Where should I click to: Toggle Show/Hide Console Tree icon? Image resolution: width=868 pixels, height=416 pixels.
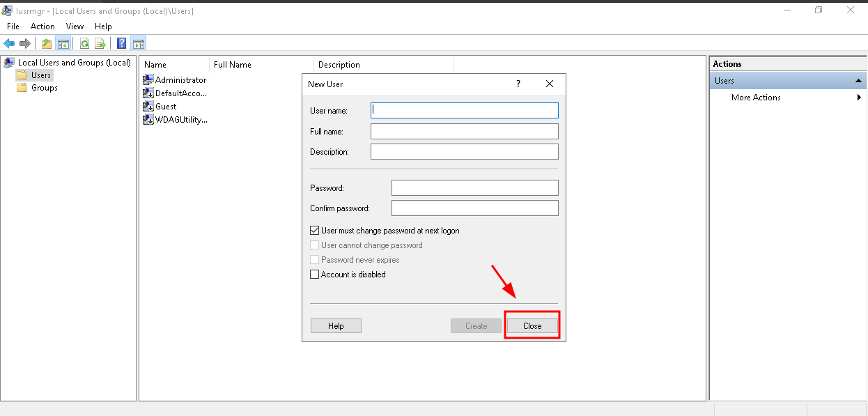pos(63,44)
